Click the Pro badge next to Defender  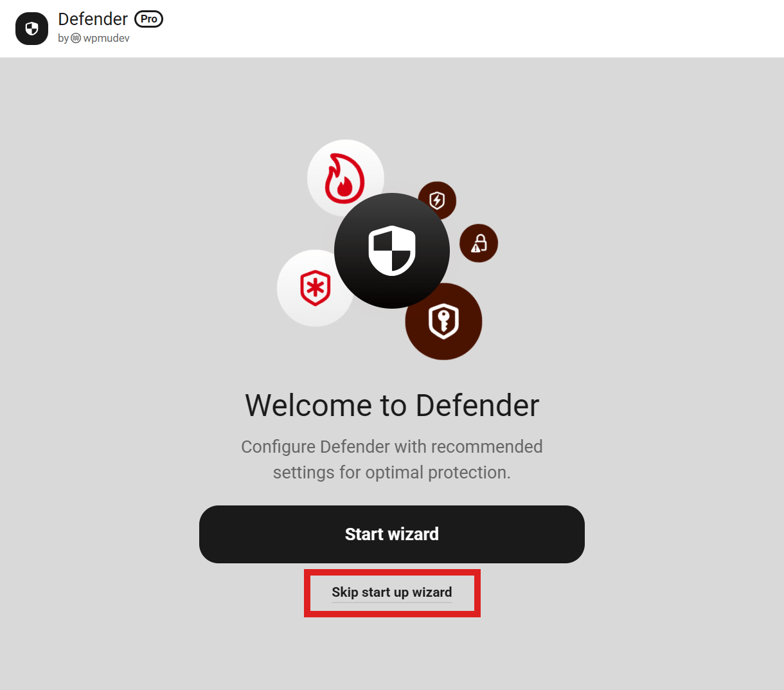(x=149, y=19)
